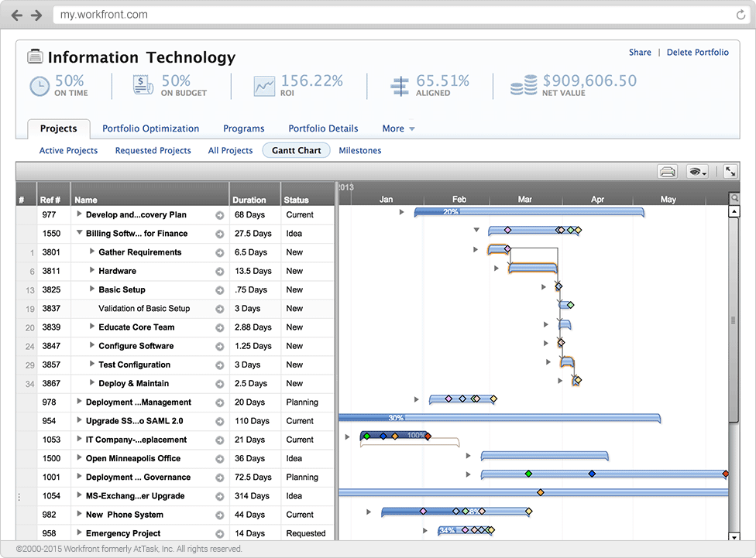Click the browser back arrow
Viewport: 756px width, 558px height.
[17, 15]
